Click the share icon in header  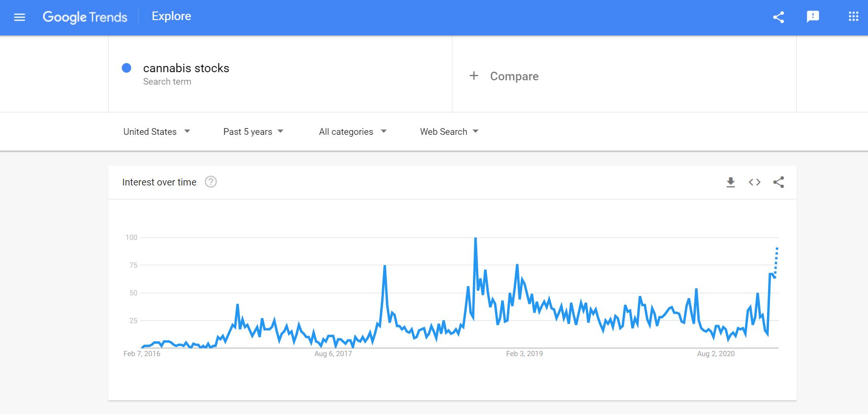click(779, 17)
